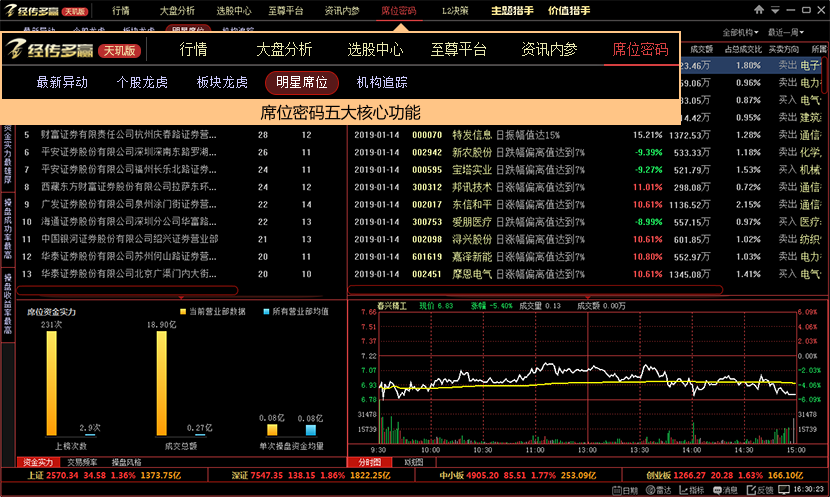Switch to the 交易频率 tab
This screenshot has width=830, height=497.
pyautogui.click(x=81, y=462)
